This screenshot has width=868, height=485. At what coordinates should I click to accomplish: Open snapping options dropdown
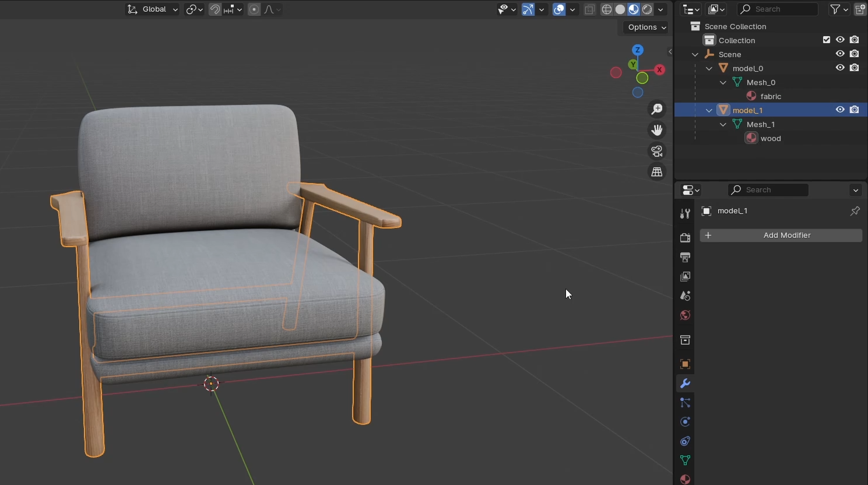[x=233, y=9]
